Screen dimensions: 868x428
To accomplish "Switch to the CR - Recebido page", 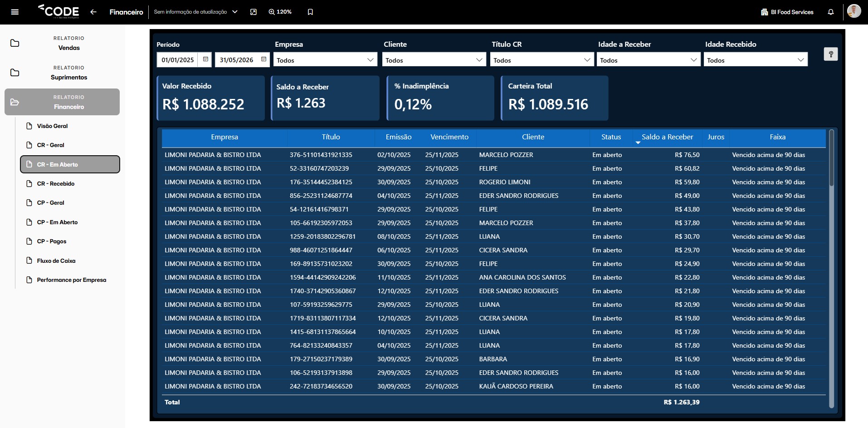I will [x=70, y=184].
